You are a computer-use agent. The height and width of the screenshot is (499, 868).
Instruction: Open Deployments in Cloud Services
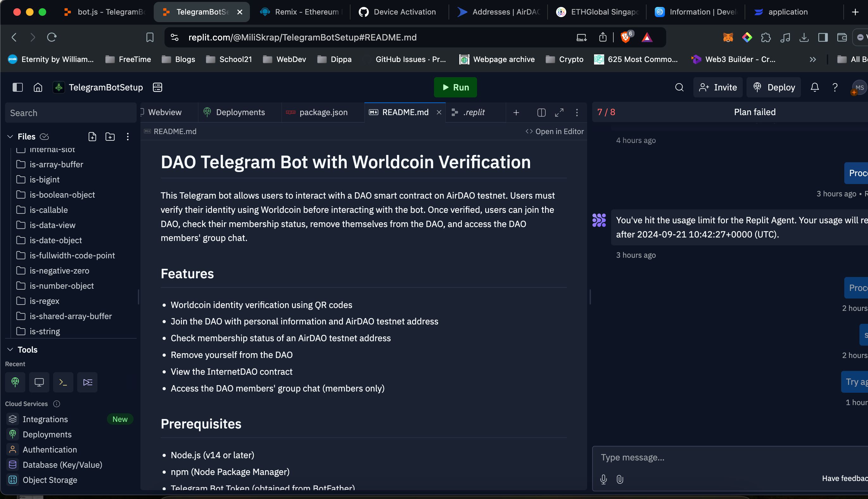coord(47,434)
